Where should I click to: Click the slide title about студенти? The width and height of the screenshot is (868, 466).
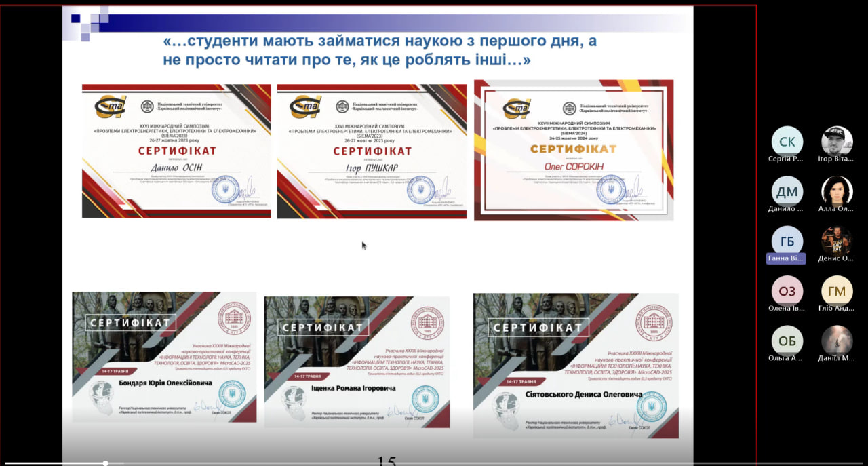click(380, 51)
